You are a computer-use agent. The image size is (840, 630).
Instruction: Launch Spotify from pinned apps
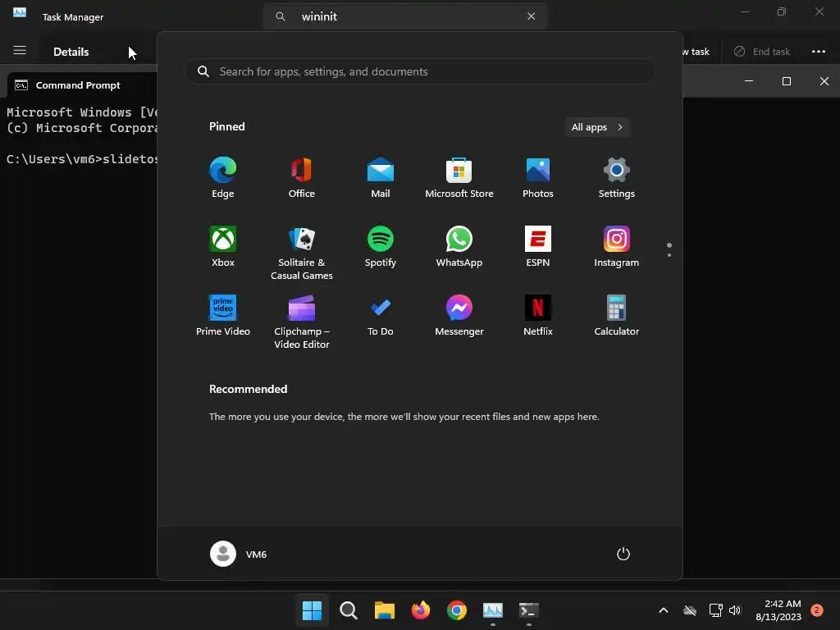pyautogui.click(x=381, y=247)
